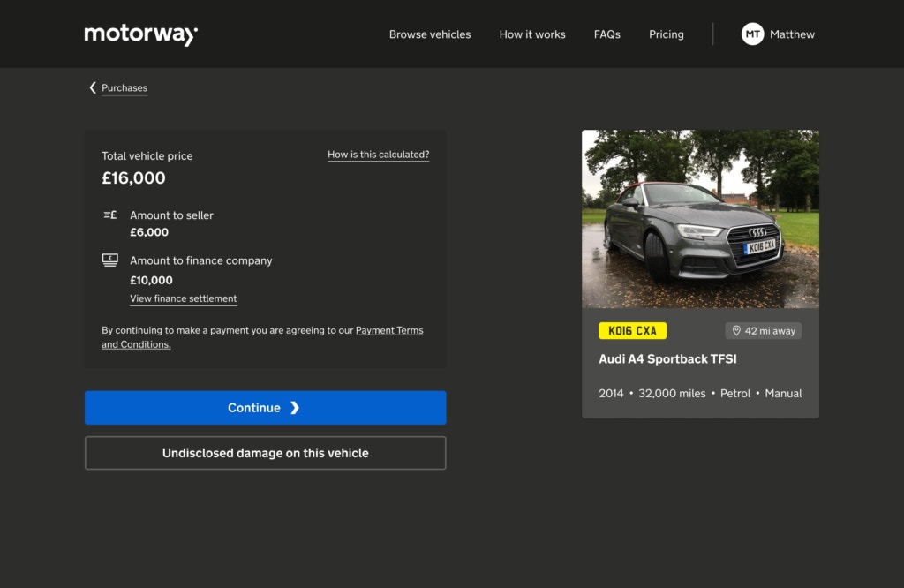The image size is (904, 588).
Task: Click the motorway logo
Action: tap(140, 34)
